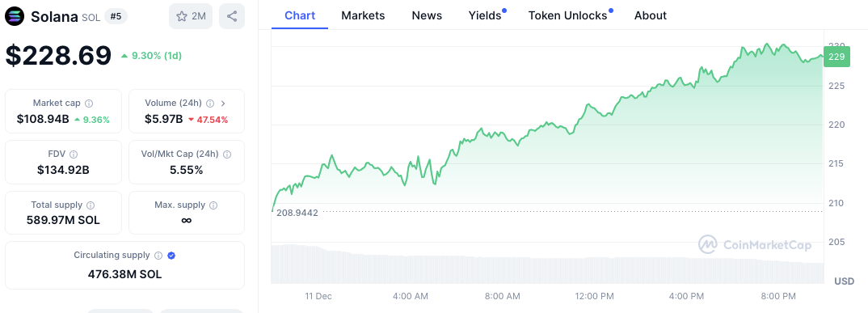
Task: Click the #5 rank badge
Action: click(x=116, y=17)
